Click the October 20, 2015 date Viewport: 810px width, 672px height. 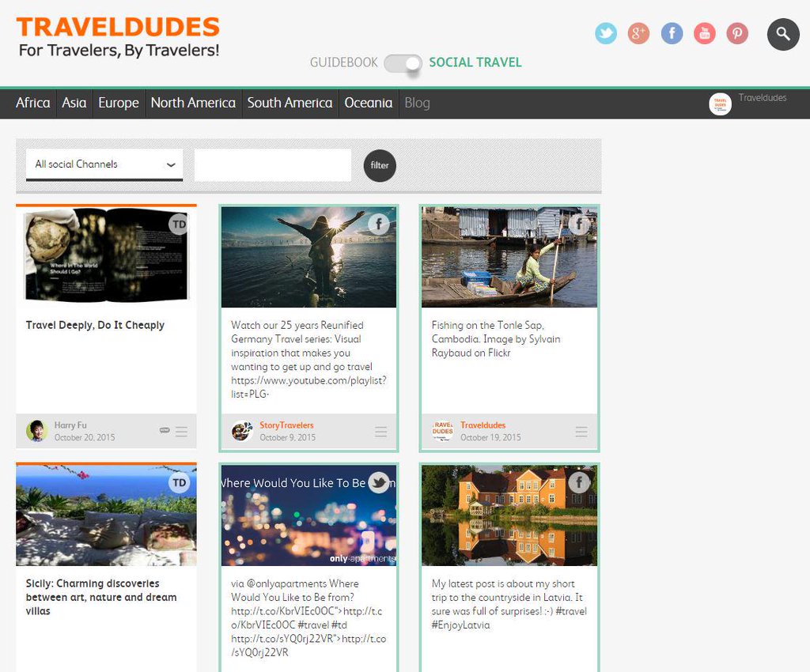pos(85,438)
